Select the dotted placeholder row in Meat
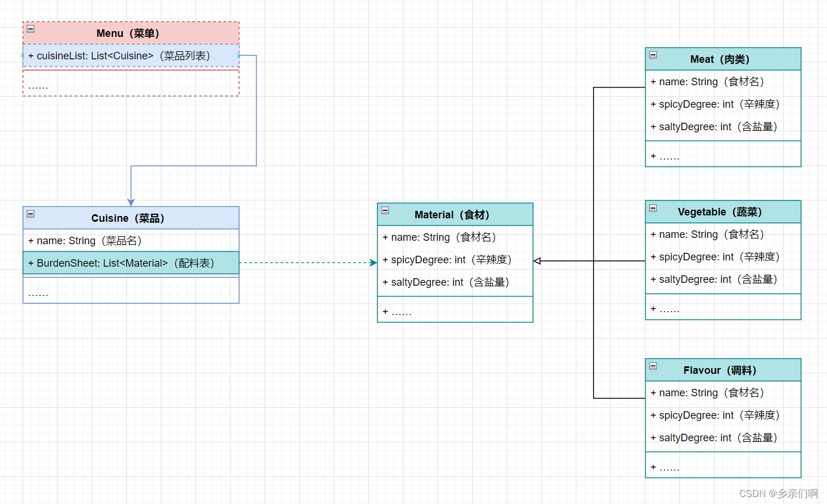The image size is (827, 504). pos(723,154)
